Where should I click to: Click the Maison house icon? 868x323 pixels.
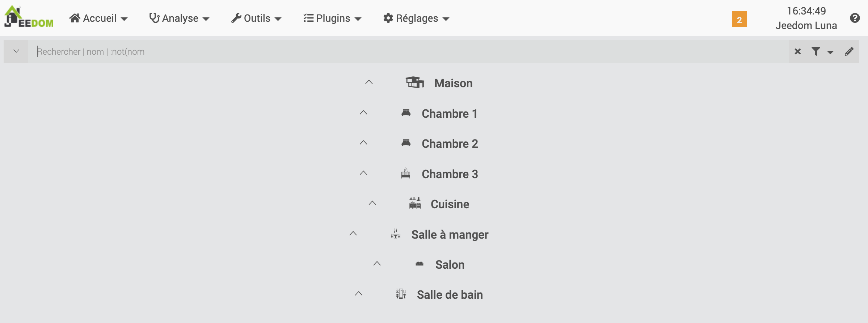click(415, 83)
